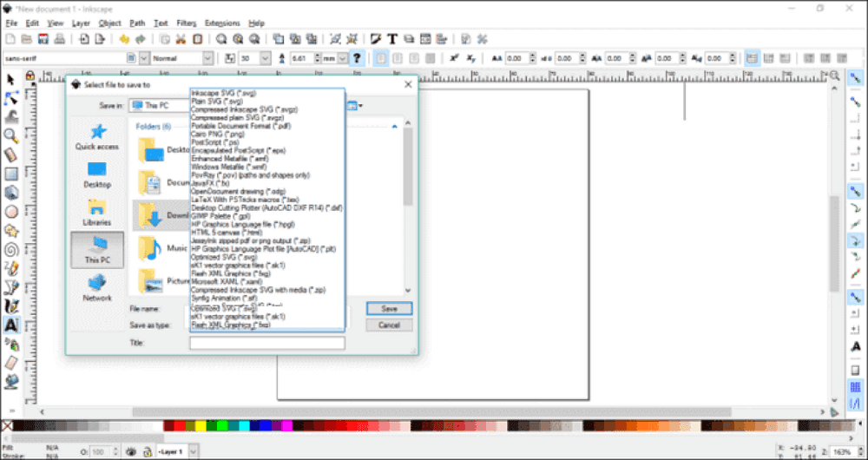Choose Plain SVG (*.svg) file type

[216, 102]
